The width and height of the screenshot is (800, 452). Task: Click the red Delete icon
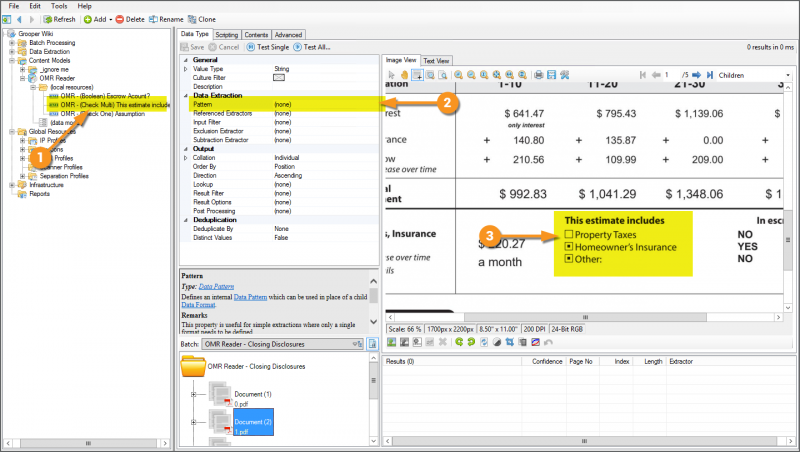tap(120, 19)
